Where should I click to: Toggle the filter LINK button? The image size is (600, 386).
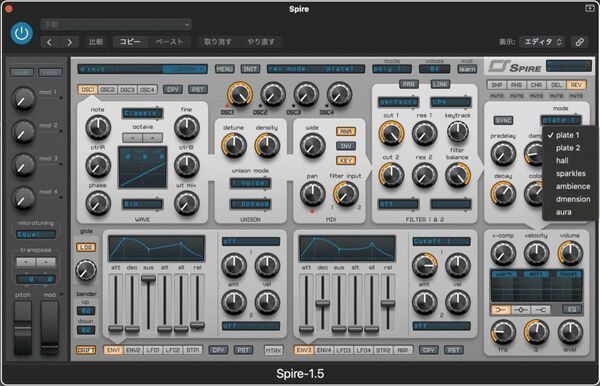click(x=440, y=84)
